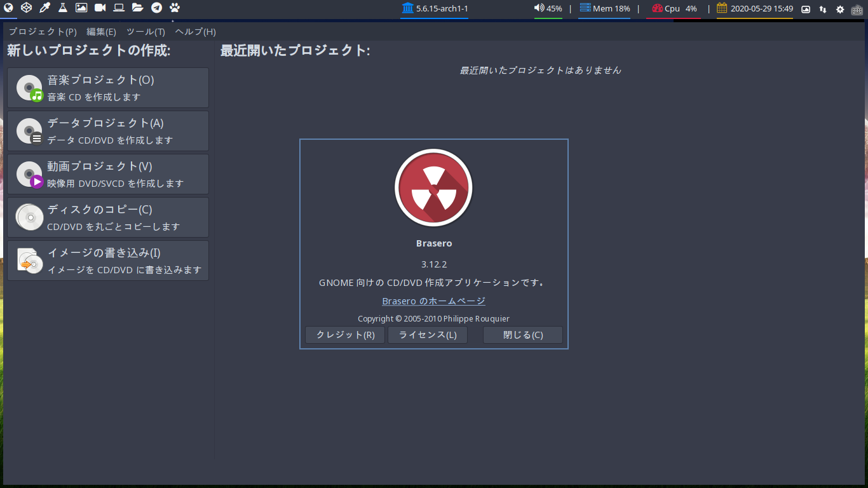This screenshot has width=868, height=488.
Task: Click the cube (CodePen) icon in the top panel
Action: tap(26, 8)
